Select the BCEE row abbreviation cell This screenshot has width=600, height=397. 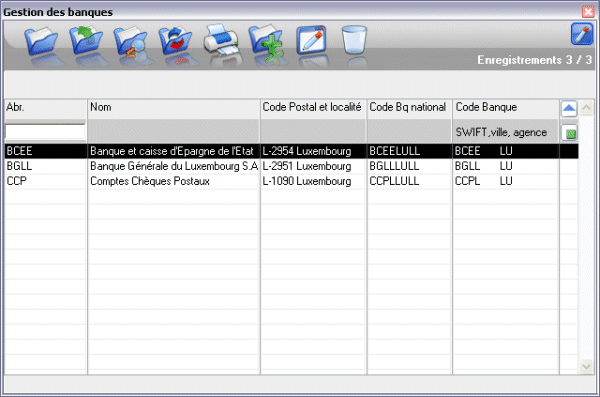pos(46,151)
